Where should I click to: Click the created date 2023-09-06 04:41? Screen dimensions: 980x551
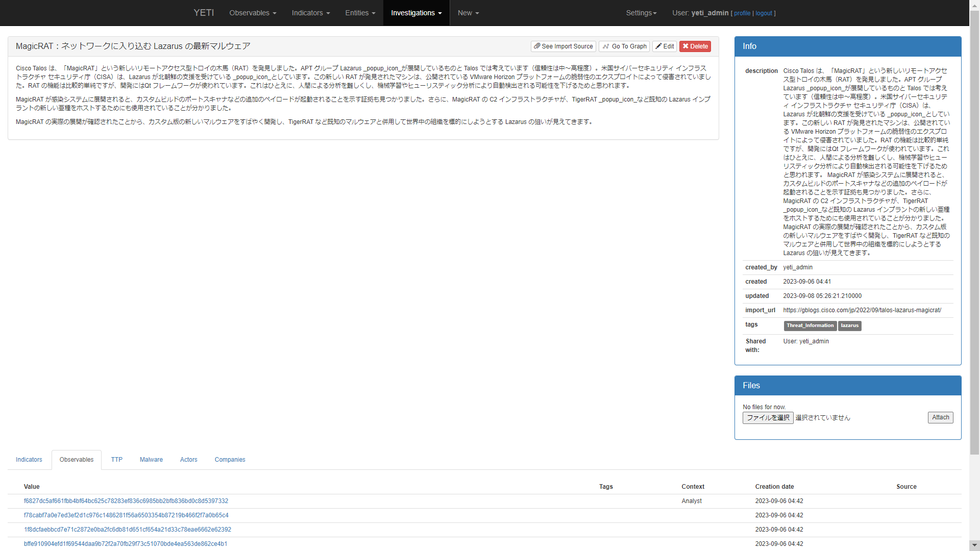[807, 282]
